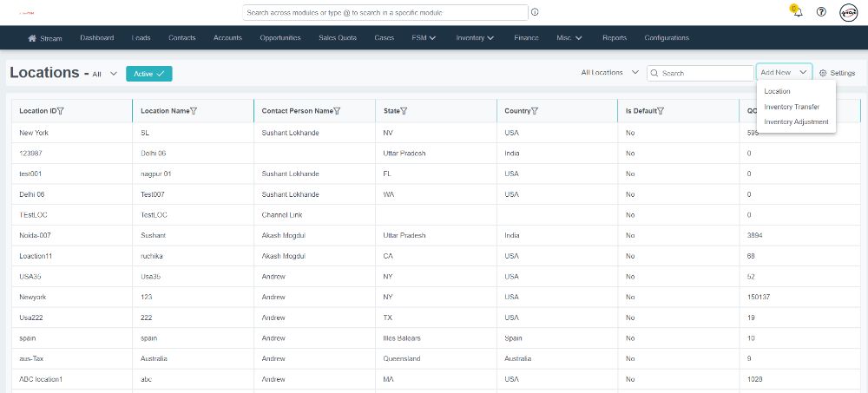Go to the Stream home page
Viewport: 868px width, 393px height.
point(45,38)
